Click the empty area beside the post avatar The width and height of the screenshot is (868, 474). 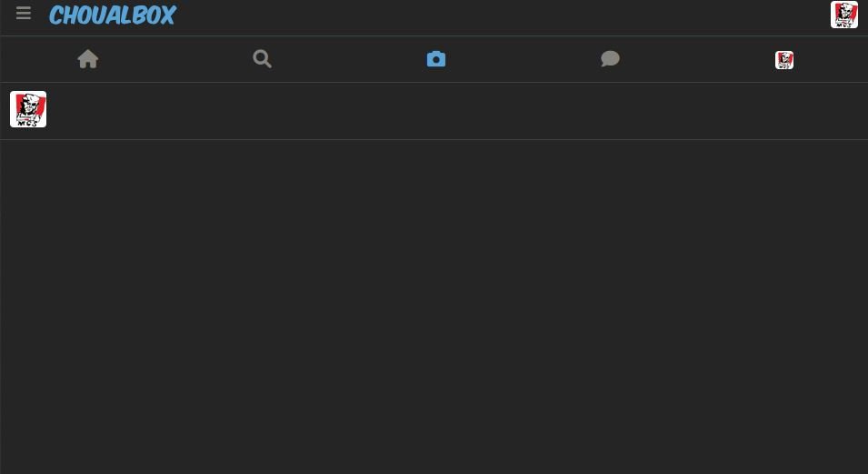[456, 111]
